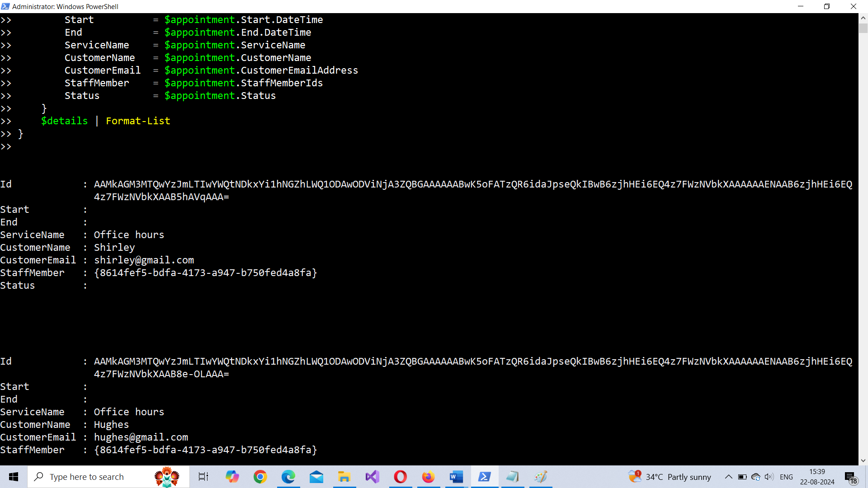This screenshot has width=868, height=488.
Task: Click the scroll down arrow of the console scrollbar
Action: pyautogui.click(x=863, y=460)
